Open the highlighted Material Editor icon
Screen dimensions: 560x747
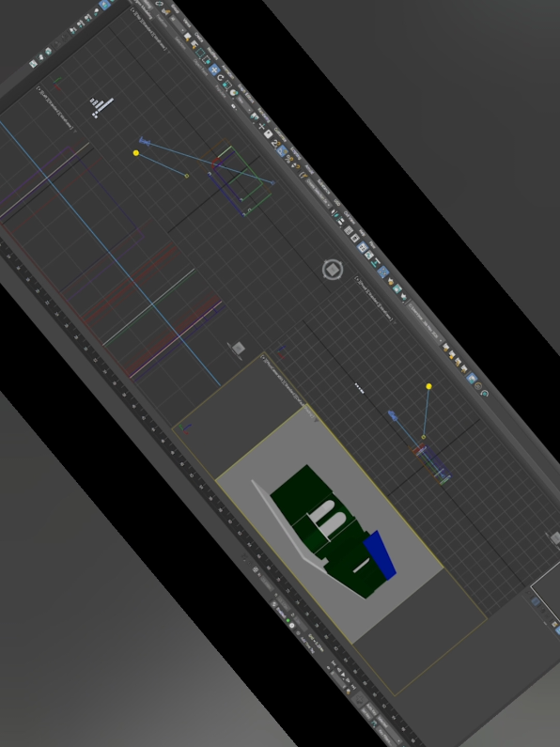tap(383, 272)
